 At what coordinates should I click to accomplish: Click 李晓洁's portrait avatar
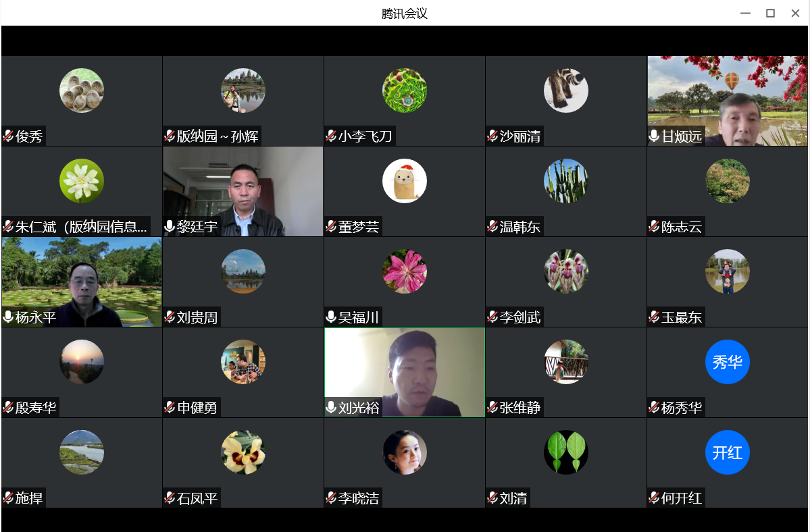coord(405,452)
